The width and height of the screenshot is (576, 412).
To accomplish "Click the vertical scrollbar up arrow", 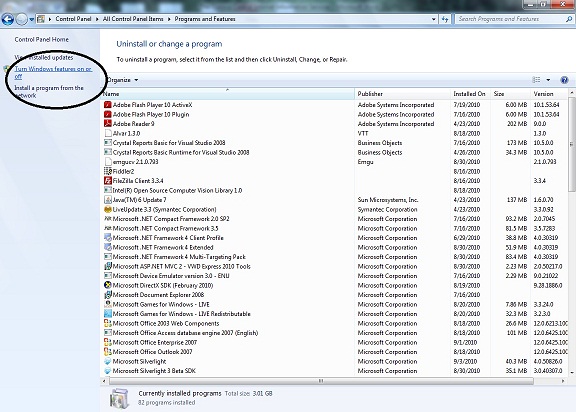I will [572, 93].
